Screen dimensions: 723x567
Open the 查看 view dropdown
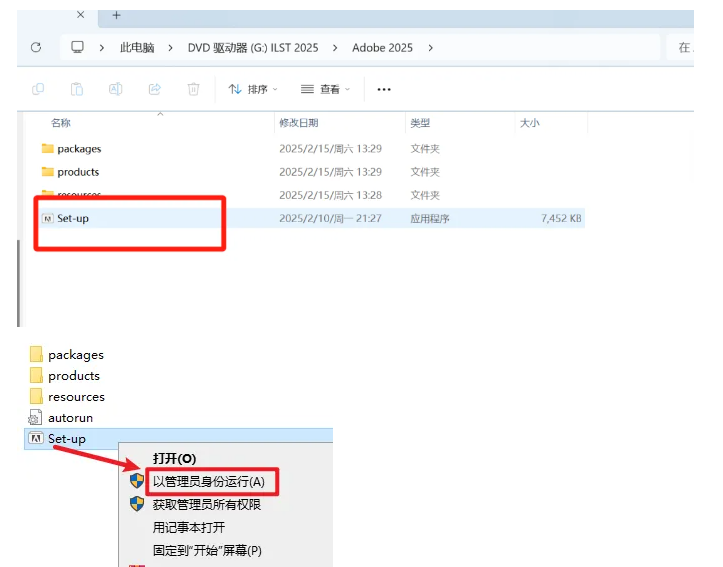point(325,89)
